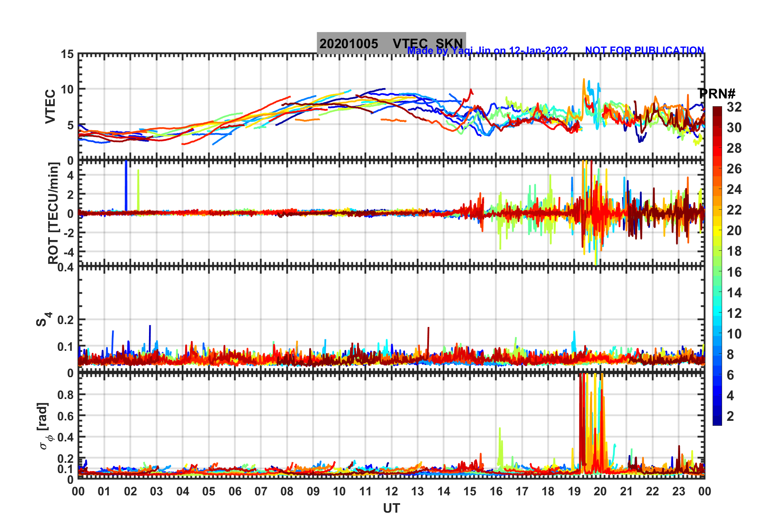Click the "16" label on PRN colorbar

734,272
